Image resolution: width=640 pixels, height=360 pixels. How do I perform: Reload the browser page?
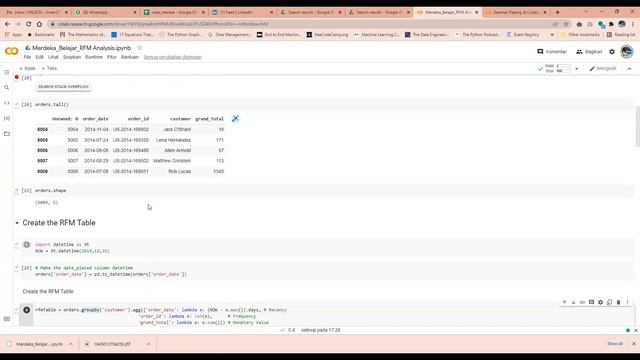[x=29, y=24]
